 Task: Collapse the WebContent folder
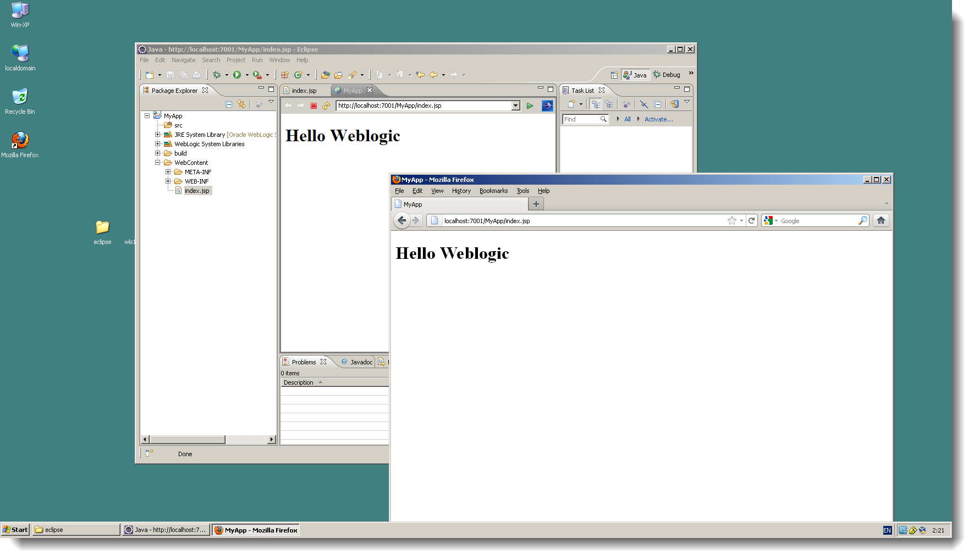[158, 162]
